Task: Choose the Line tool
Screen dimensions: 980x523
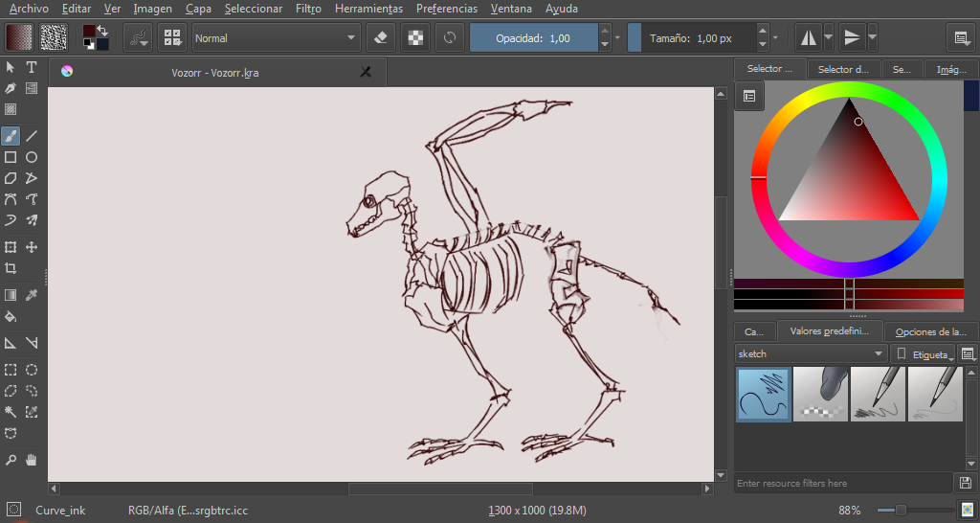Action: tap(32, 136)
